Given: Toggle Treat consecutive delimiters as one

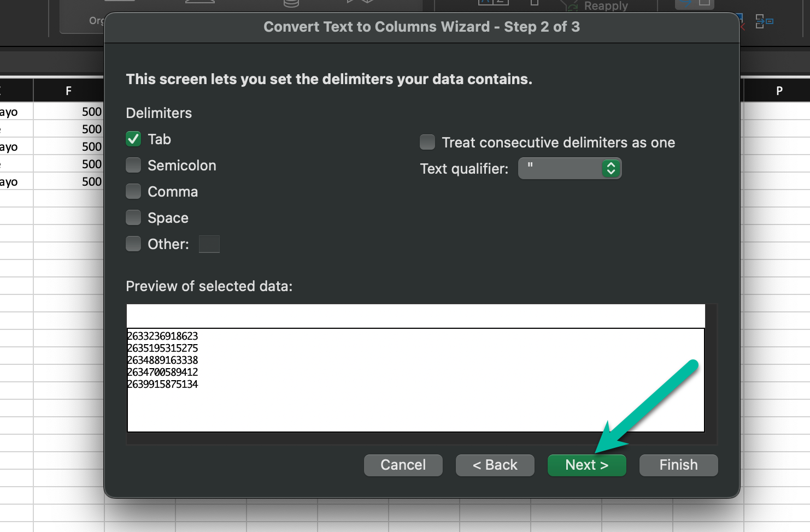Looking at the screenshot, I should click(x=427, y=143).
